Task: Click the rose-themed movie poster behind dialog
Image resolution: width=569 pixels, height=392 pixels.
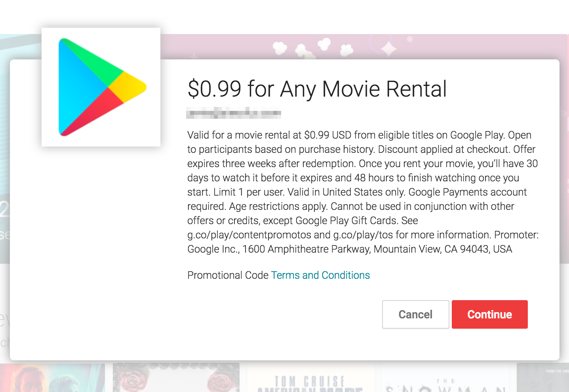Action: point(176,378)
